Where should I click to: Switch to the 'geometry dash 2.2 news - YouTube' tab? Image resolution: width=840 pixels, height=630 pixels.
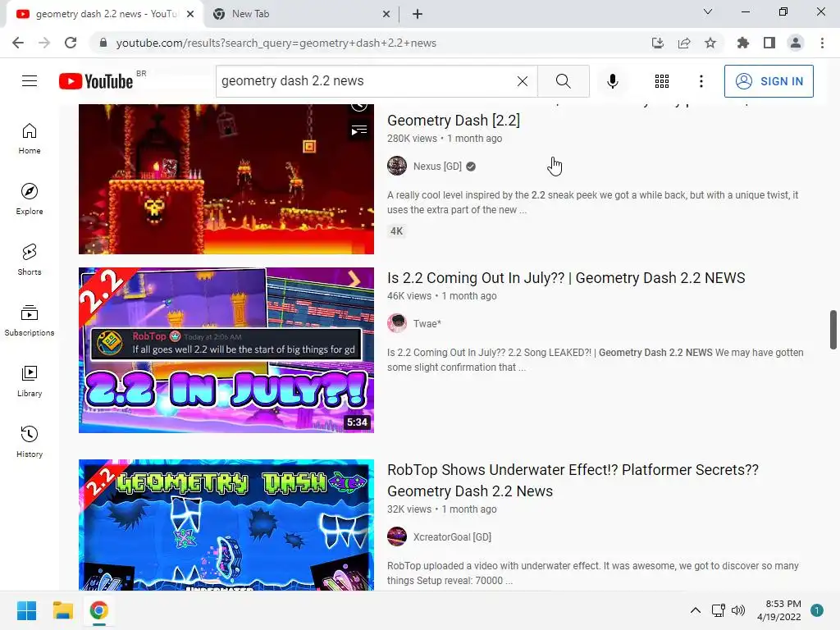click(x=105, y=14)
